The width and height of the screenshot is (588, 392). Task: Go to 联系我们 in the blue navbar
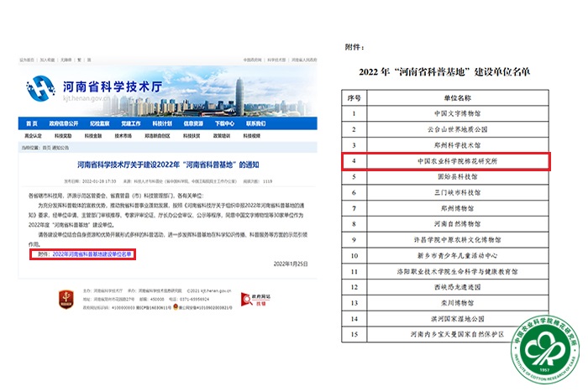(255, 123)
